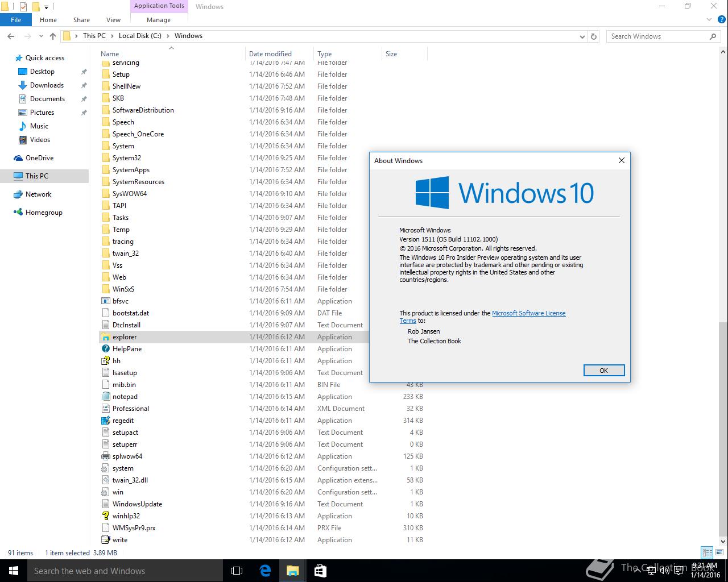Select the WinSxS folder

tap(123, 289)
